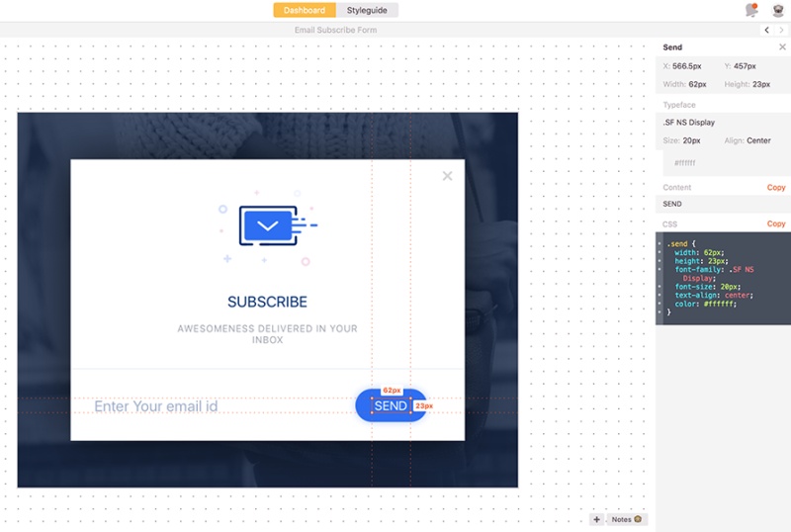Screen dimensions: 791x532
Task: Copy the Content text
Action: [776, 187]
